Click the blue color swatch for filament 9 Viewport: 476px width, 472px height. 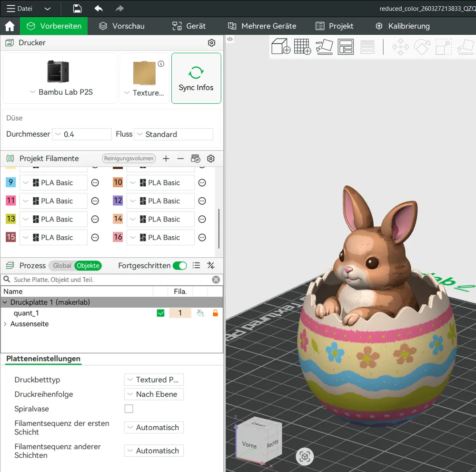tap(10, 182)
